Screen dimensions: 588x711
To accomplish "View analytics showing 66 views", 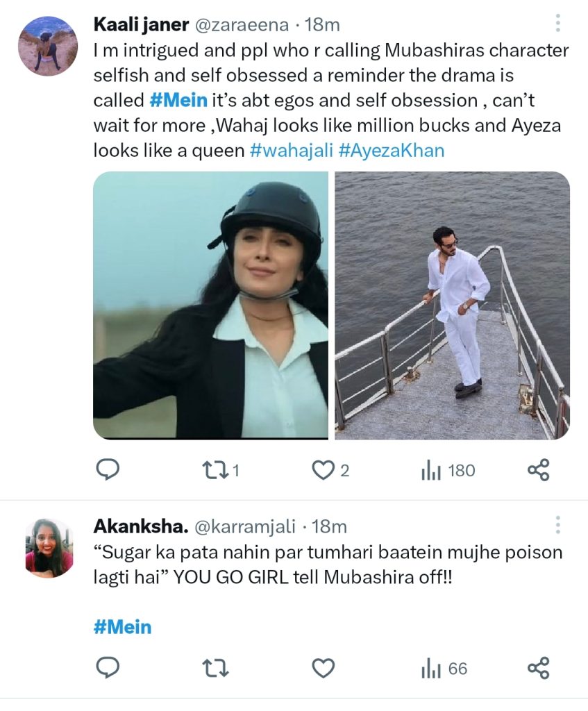I will (x=444, y=669).
